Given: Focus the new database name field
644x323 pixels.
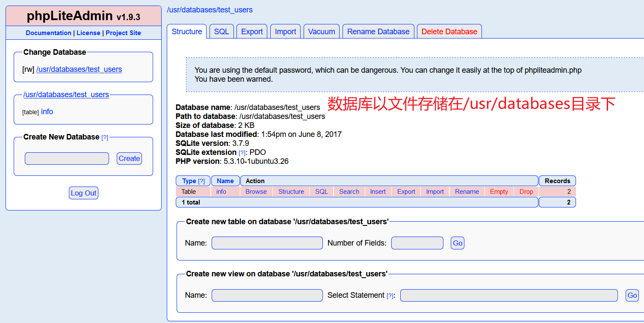Looking at the screenshot, I should click(x=67, y=158).
